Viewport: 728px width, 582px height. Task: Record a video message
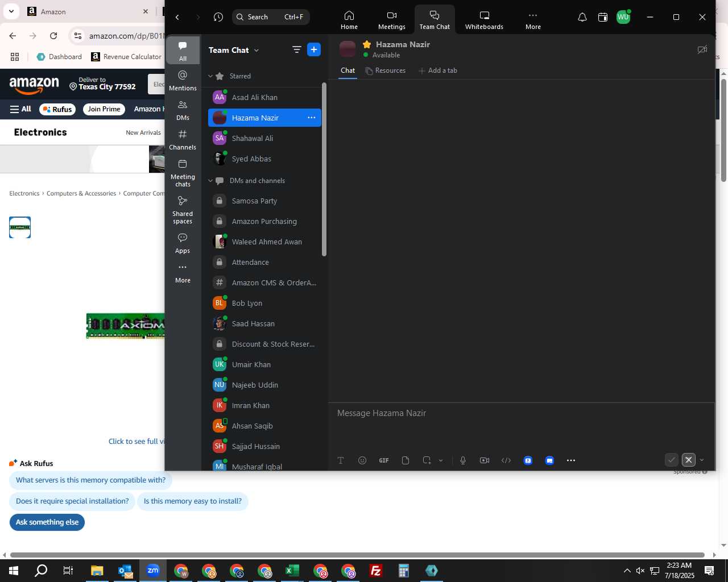[485, 460]
